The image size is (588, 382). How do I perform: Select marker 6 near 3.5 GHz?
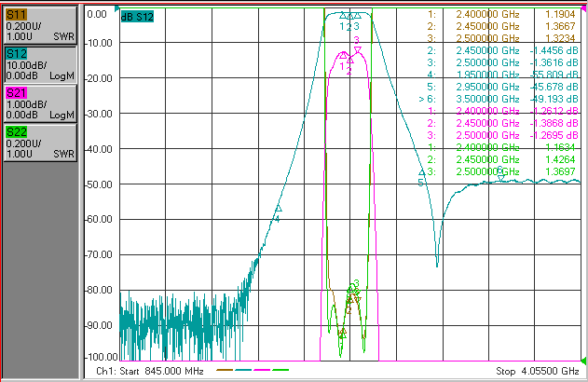(x=501, y=178)
